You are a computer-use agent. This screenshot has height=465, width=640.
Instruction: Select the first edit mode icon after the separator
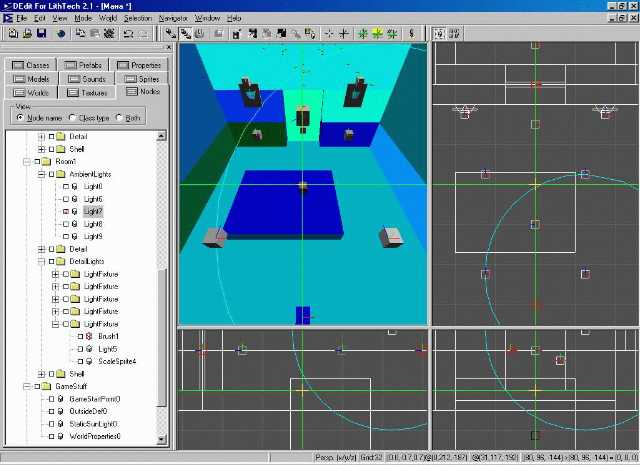pyautogui.click(x=171, y=33)
